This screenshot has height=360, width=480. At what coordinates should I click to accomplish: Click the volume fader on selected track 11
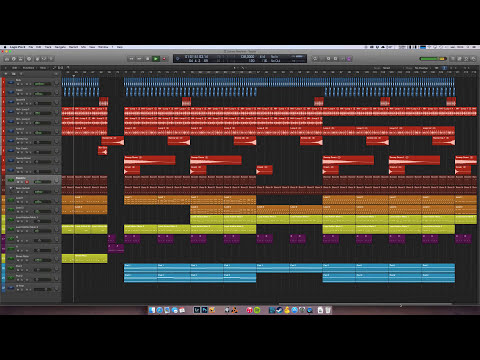click(43, 182)
